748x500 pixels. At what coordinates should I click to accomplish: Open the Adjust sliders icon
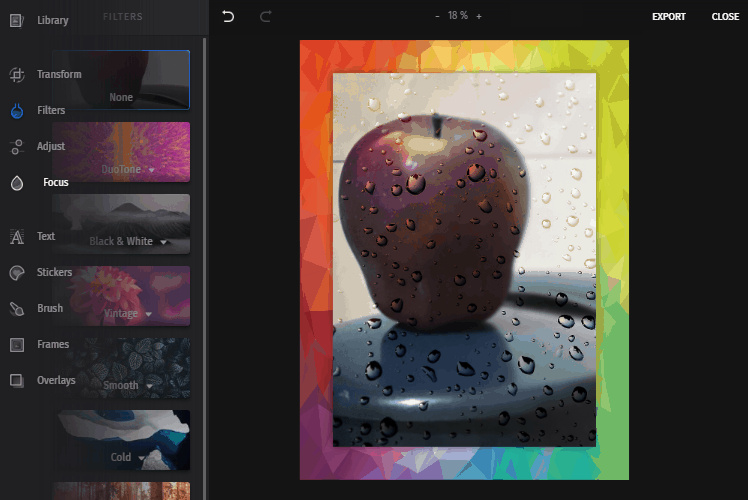(x=17, y=147)
